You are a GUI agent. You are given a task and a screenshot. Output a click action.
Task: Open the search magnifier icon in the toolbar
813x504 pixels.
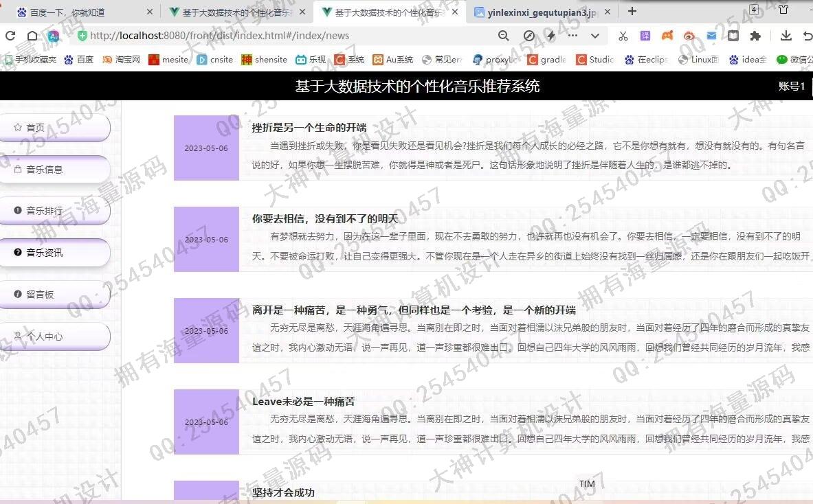point(503,36)
